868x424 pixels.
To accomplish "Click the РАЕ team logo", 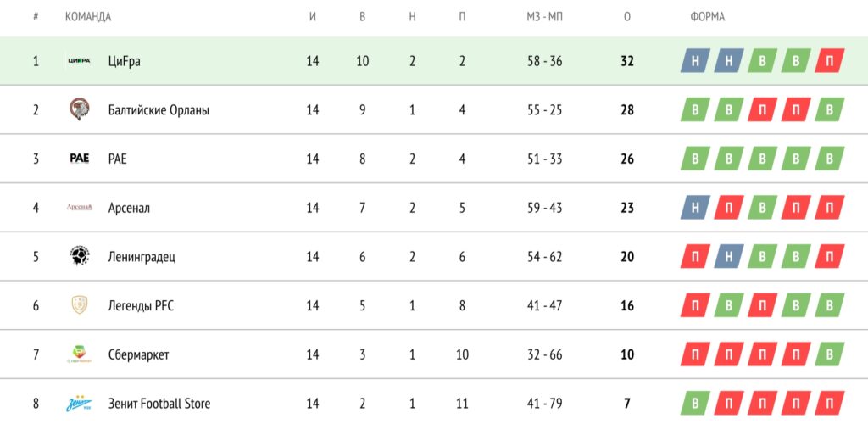I will [79, 159].
